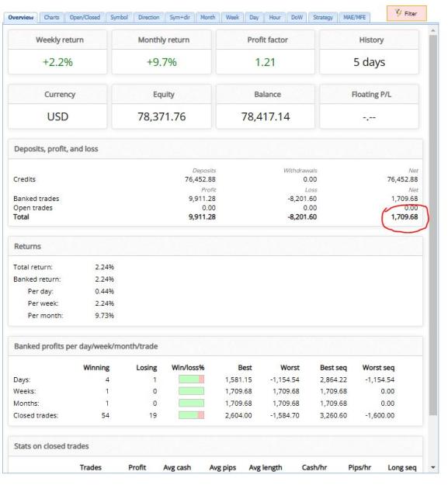448x485 pixels.
Task: Click the Avg pips column header
Action: tap(223, 468)
